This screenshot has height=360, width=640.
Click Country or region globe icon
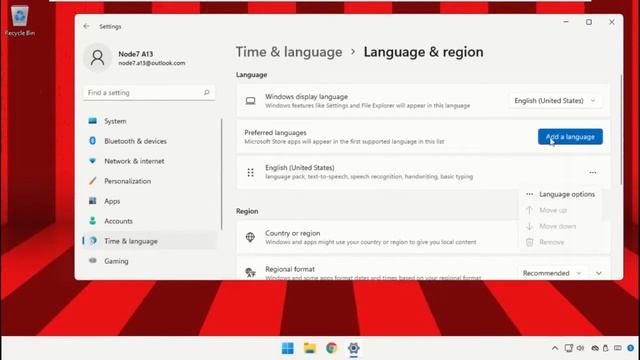250,237
